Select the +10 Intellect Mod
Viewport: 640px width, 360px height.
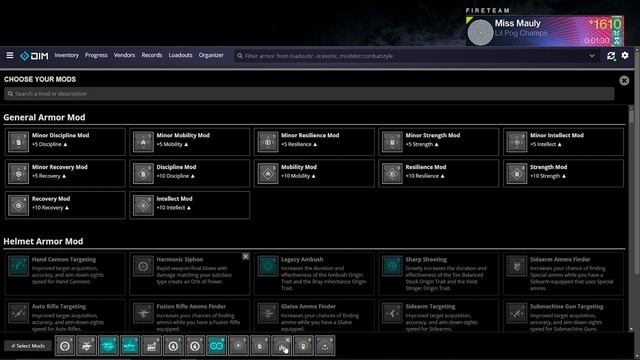pos(190,205)
